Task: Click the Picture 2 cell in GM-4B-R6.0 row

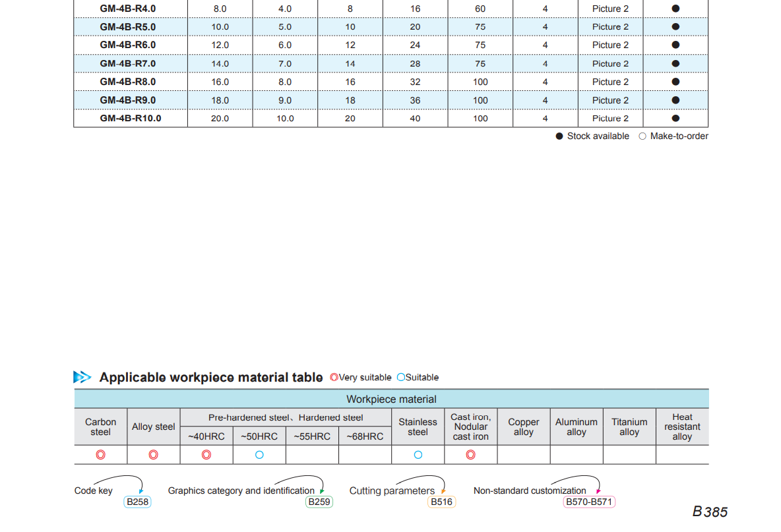Action: pyautogui.click(x=610, y=45)
